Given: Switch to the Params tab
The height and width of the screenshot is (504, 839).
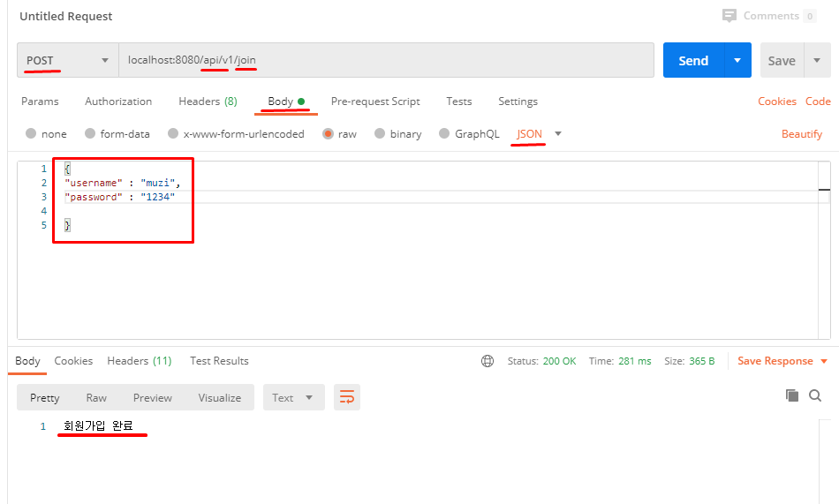Looking at the screenshot, I should point(40,102).
